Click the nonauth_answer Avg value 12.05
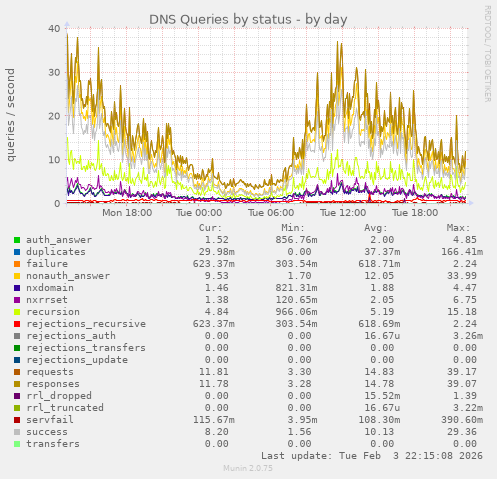Screen dimensions: 497x479 pos(382,276)
